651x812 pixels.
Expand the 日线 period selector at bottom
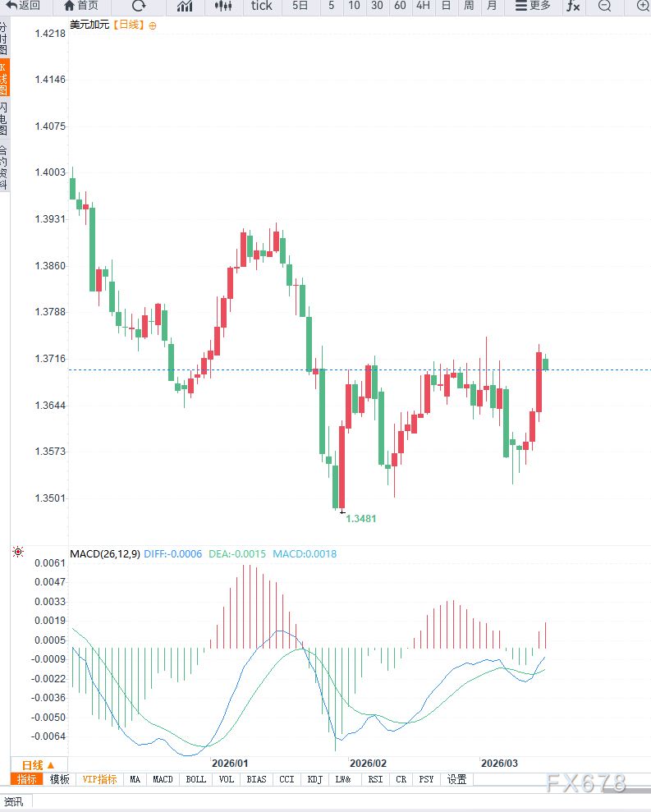(38, 764)
